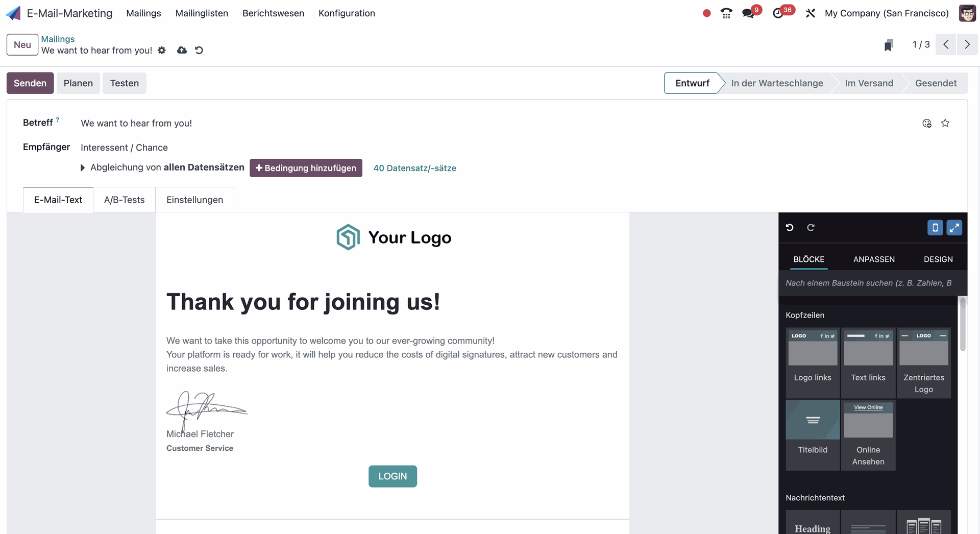Click the editor undo icon in dark panel

coord(790,228)
